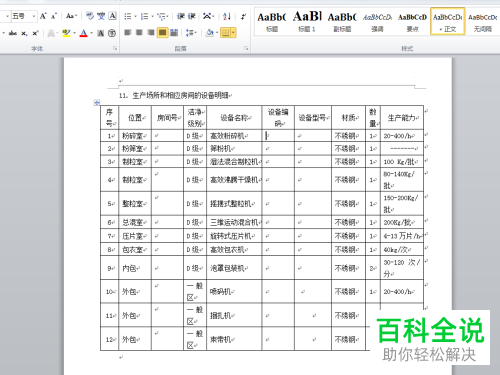
Task: Toggle Character Shading button
Action: 101,33
